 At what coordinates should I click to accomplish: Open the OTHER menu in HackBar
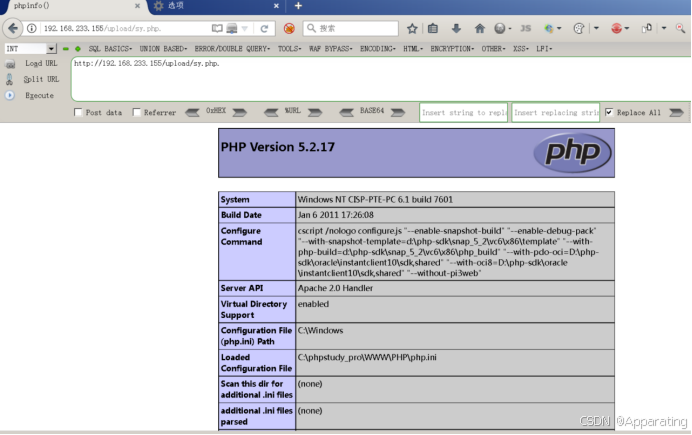pyautogui.click(x=493, y=49)
